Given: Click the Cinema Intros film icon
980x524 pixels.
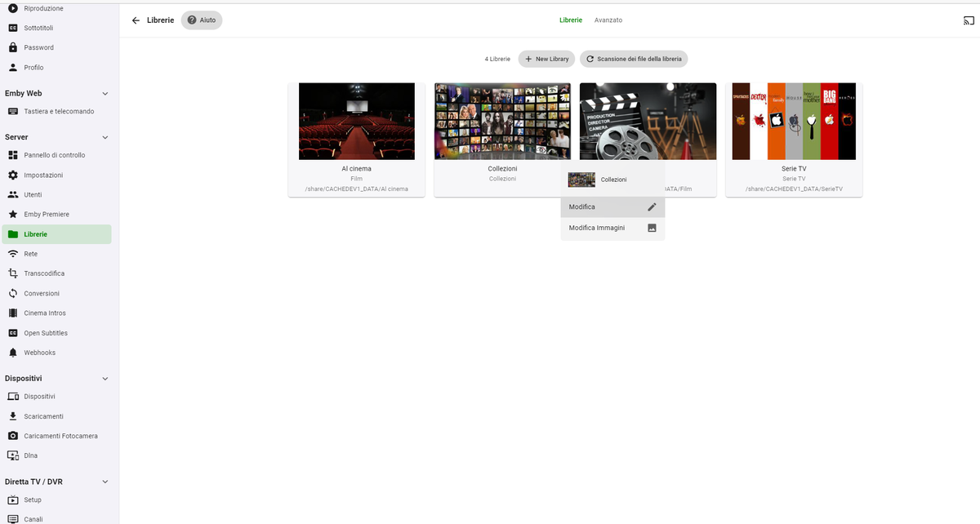Looking at the screenshot, I should tap(13, 313).
